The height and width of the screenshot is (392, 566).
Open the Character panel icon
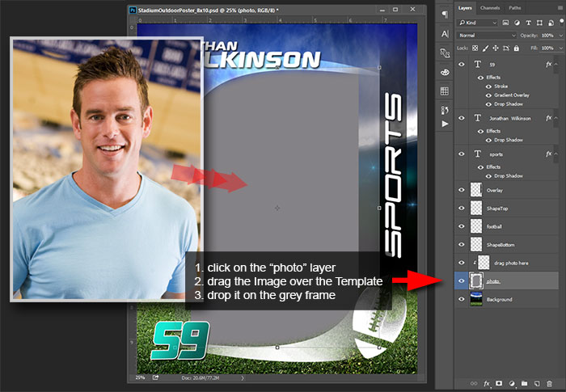pos(445,34)
